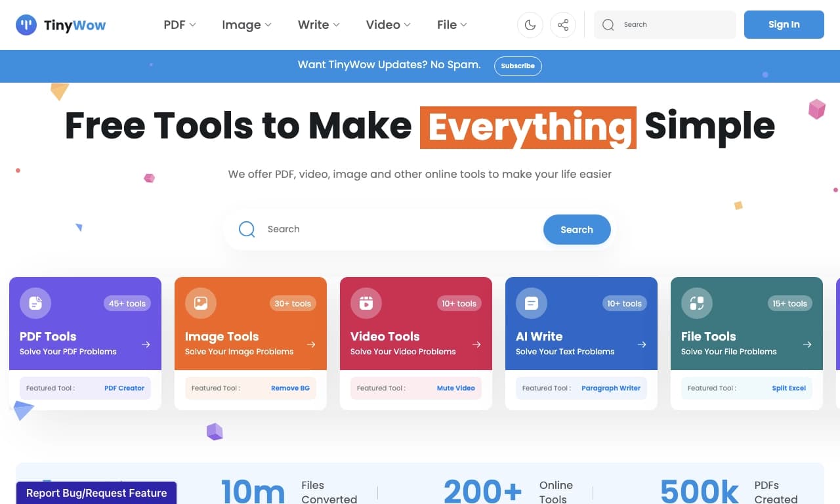Click the Subscribe button in banner

(x=518, y=66)
